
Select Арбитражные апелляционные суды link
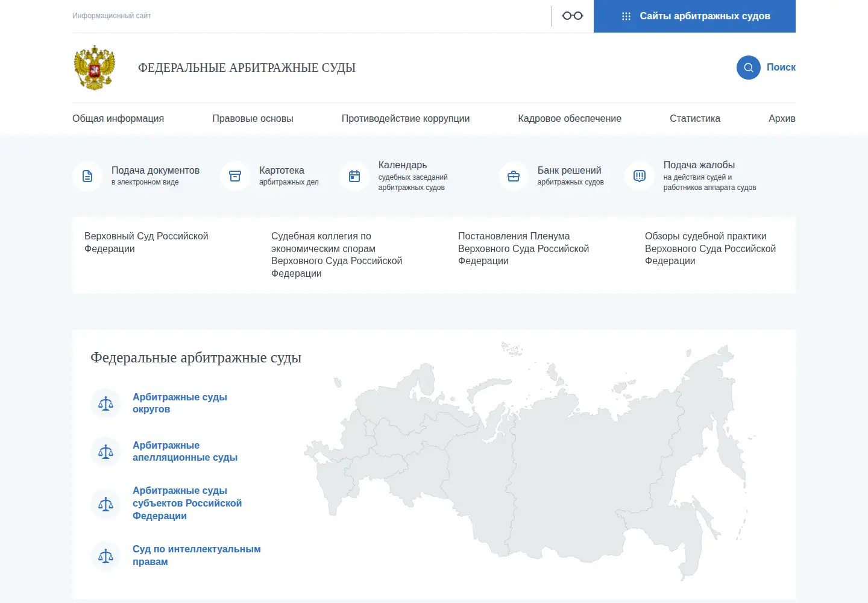click(185, 452)
